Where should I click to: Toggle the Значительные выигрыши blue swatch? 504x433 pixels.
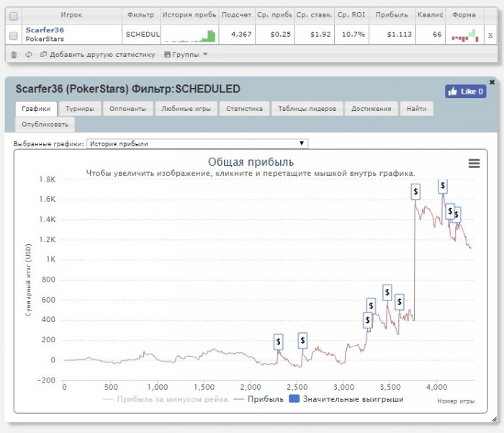(x=294, y=399)
